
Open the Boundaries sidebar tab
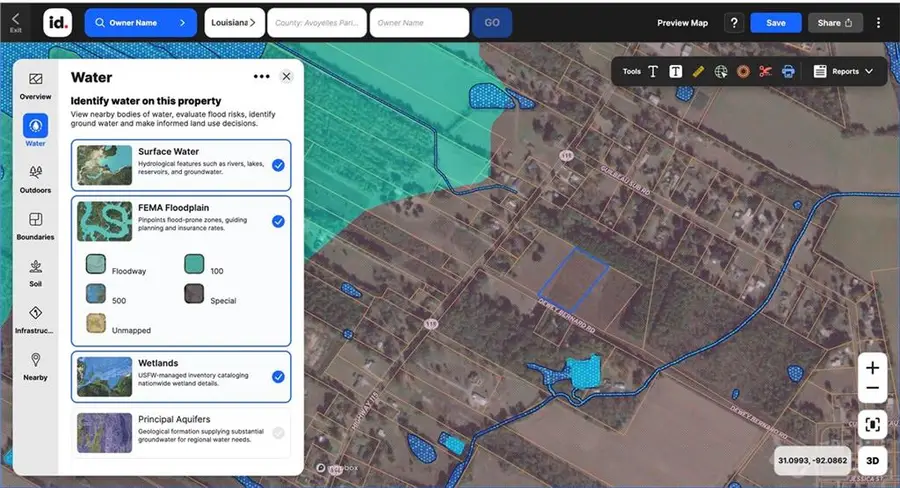(x=35, y=226)
